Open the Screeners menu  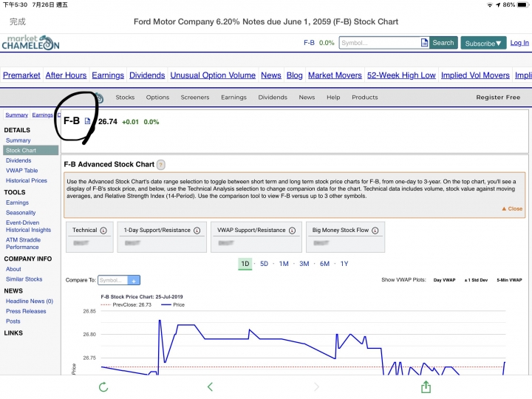(x=195, y=98)
